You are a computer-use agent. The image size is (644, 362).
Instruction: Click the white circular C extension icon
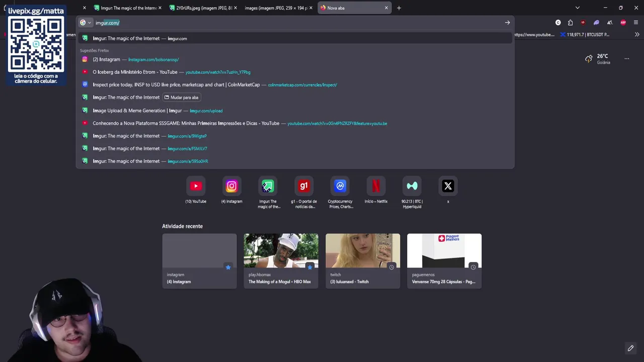coord(558,23)
